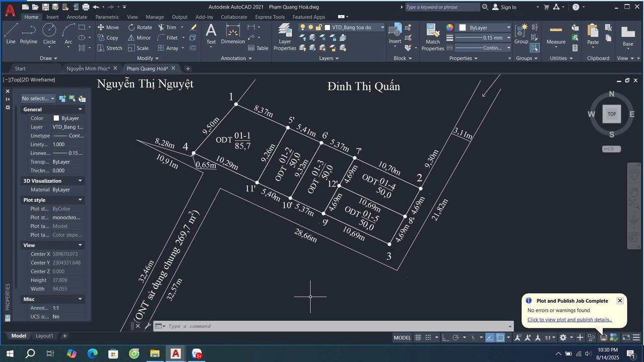Open the layer selection dropdown

tap(382, 27)
